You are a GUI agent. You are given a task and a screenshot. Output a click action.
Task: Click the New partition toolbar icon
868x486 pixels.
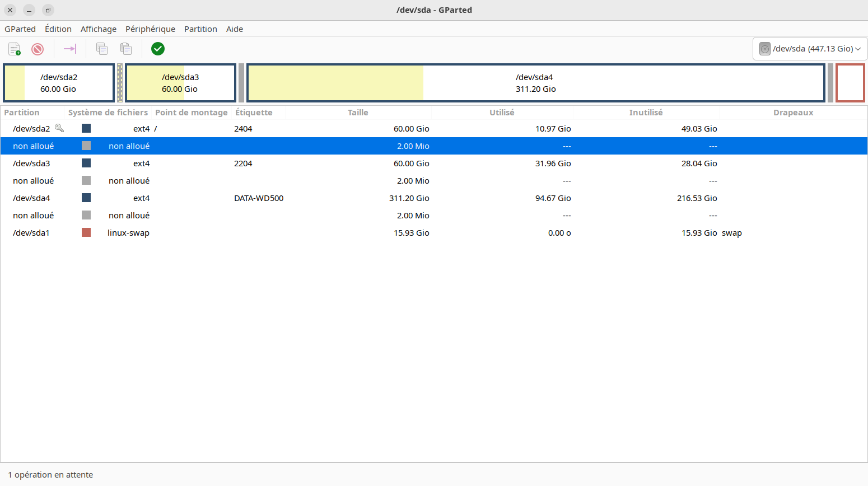pyautogui.click(x=15, y=49)
